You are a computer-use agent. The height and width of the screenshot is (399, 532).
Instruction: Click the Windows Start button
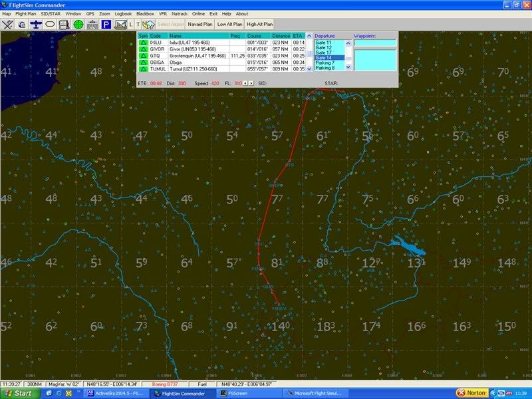click(x=20, y=393)
